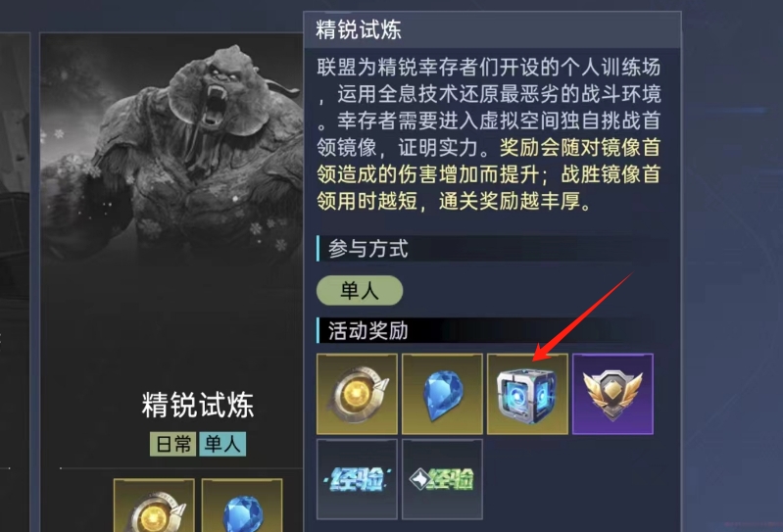Tap the empty area to the right of the panel
The image size is (783, 532).
(732, 266)
